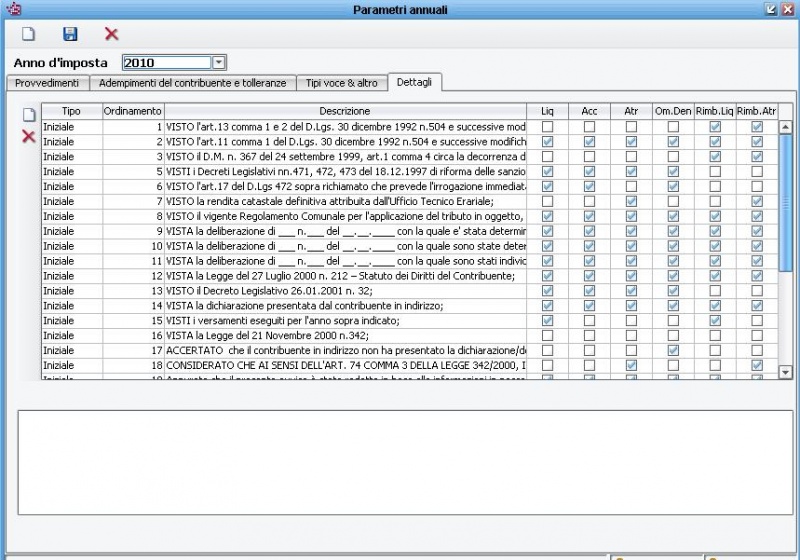The image size is (800, 560).
Task: Click the application icon in title bar
Action: (x=14, y=9)
